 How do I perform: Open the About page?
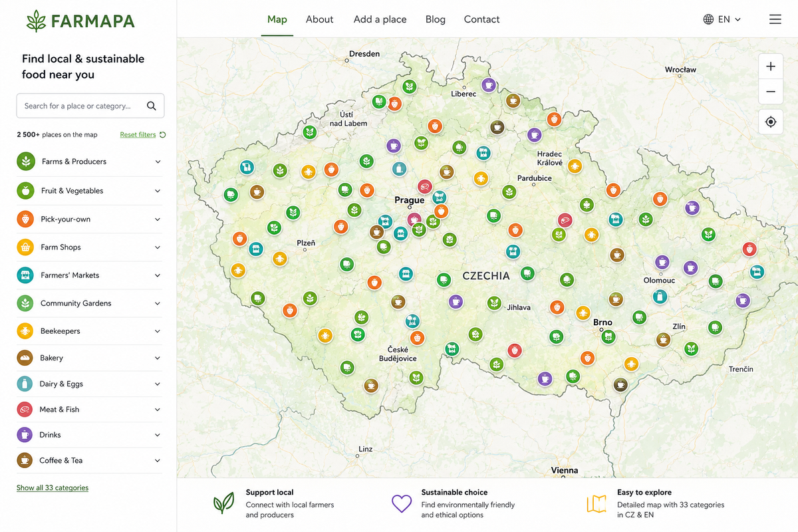(x=319, y=19)
